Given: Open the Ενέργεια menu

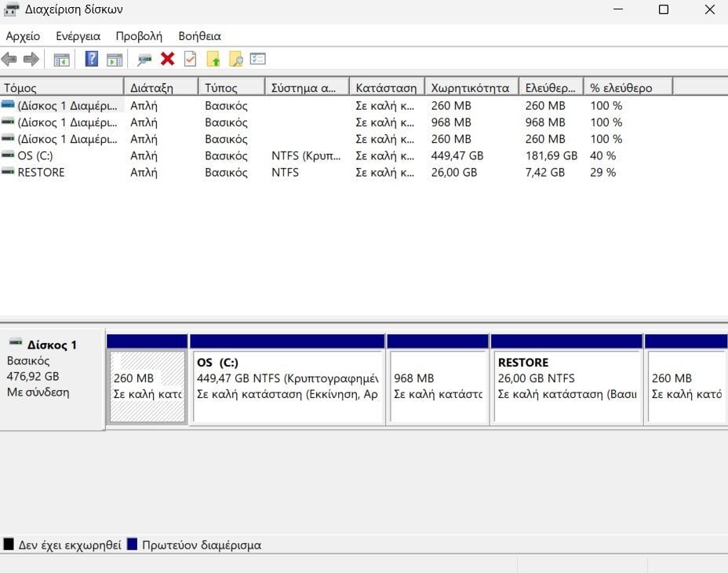Looking at the screenshot, I should click(x=78, y=36).
